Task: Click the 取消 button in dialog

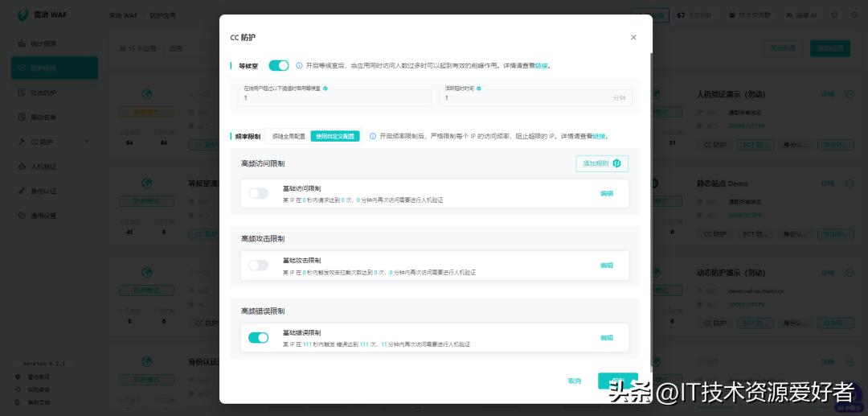Action: coord(575,381)
